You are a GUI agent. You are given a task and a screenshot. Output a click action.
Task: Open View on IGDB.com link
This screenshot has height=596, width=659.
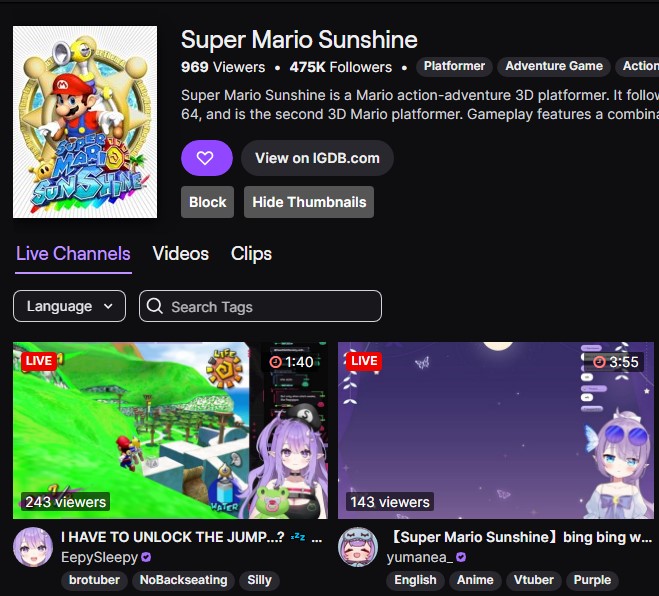[317, 158]
